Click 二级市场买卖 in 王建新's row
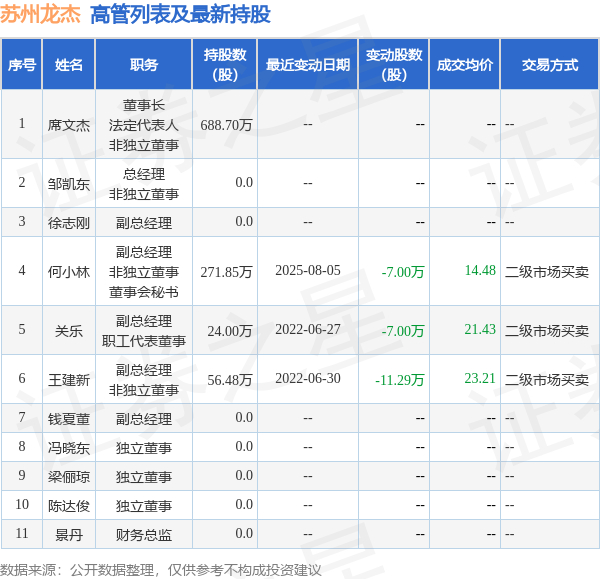Screen dimensions: 600x579 [x=547, y=380]
